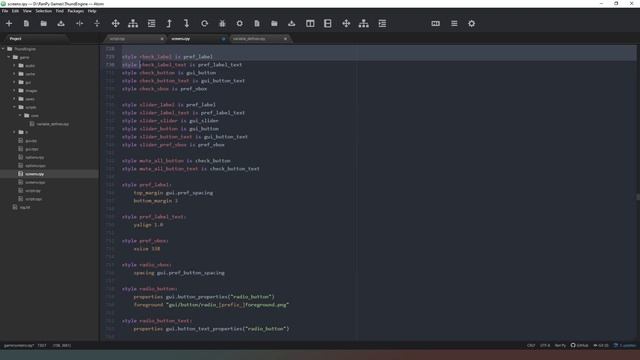Click line number 729 in the gutter

tap(110, 57)
